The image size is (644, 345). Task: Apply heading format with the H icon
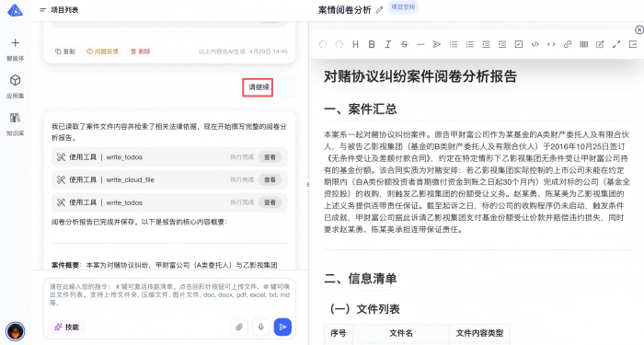tap(355, 44)
